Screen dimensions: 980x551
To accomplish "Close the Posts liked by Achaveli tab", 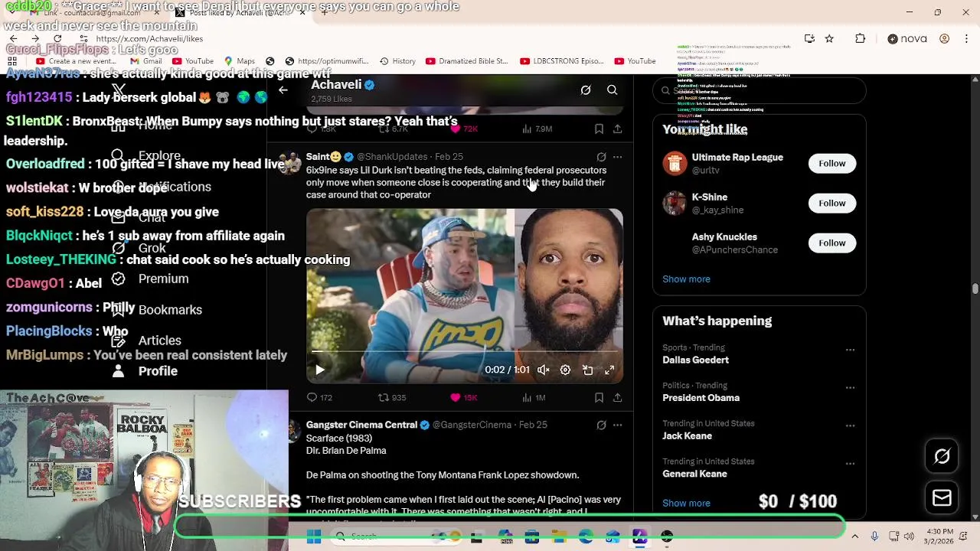I will point(302,13).
